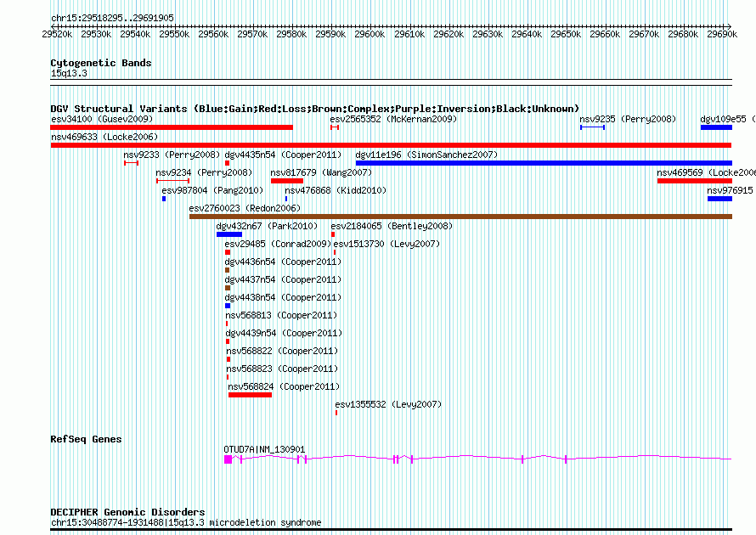The image size is (756, 535).
Task: Open dgv4437n54 (Cooper2011) variant
Action: pos(283,279)
